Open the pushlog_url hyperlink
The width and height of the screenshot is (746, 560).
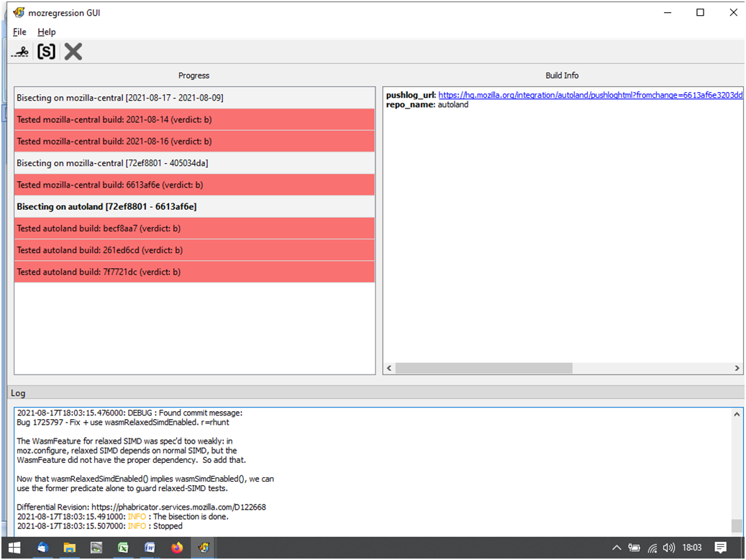(x=590, y=95)
